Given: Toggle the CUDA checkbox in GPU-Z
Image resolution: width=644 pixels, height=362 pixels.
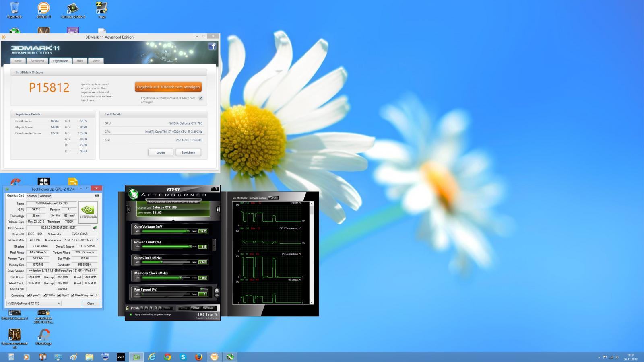Looking at the screenshot, I should [45, 296].
